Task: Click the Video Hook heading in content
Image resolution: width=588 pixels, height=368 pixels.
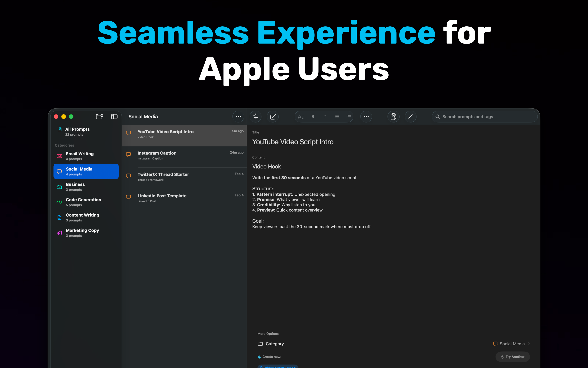Action: pos(267,166)
